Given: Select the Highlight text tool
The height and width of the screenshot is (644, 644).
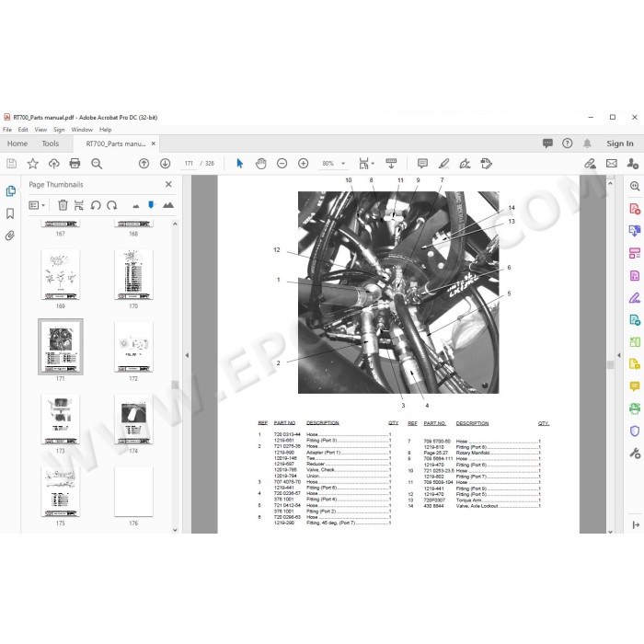Looking at the screenshot, I should [443, 164].
